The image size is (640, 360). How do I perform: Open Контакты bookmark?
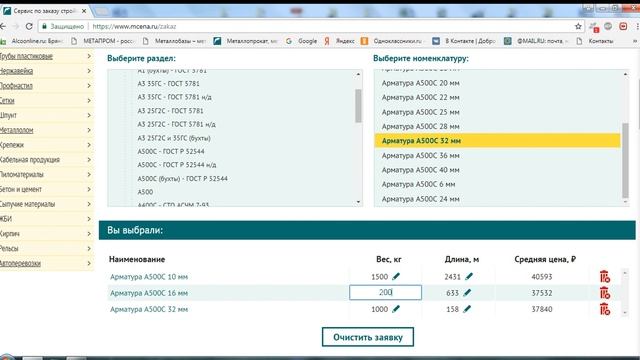[x=595, y=41]
